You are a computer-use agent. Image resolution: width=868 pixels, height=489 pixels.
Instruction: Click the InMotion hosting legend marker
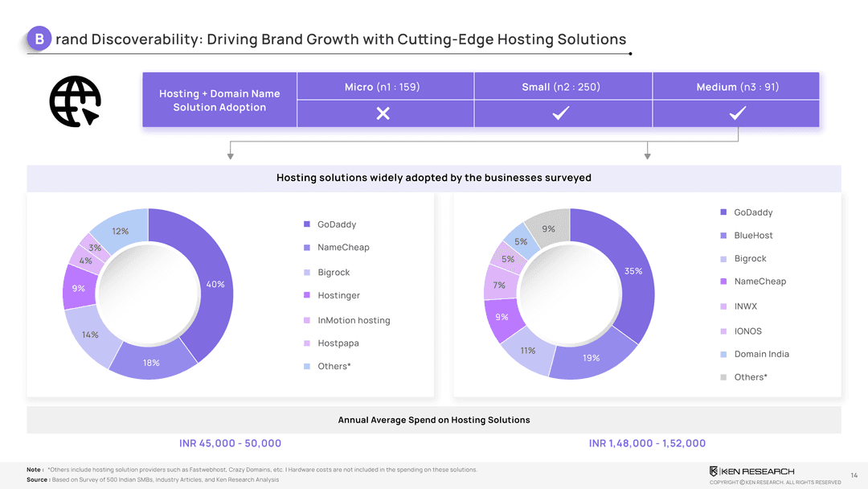pyautogui.click(x=307, y=320)
